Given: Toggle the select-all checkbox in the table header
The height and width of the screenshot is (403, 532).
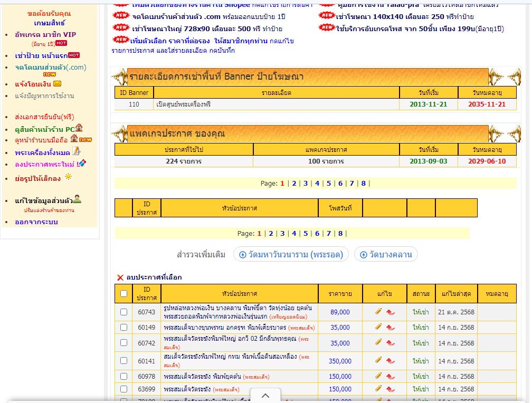Looking at the screenshot, I should (x=123, y=294).
